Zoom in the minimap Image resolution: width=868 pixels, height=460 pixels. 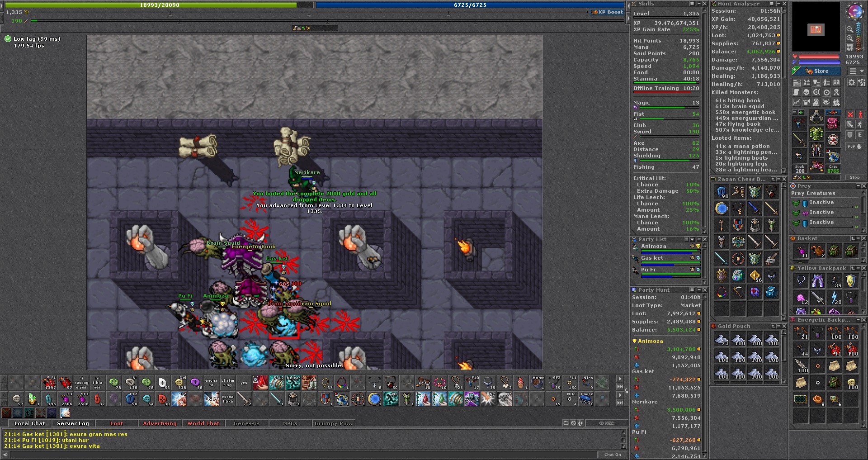tap(850, 38)
